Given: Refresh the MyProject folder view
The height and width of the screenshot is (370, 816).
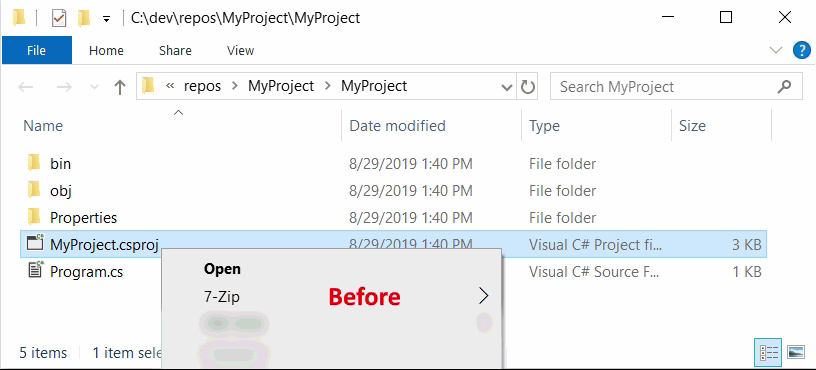Looking at the screenshot, I should point(528,86).
